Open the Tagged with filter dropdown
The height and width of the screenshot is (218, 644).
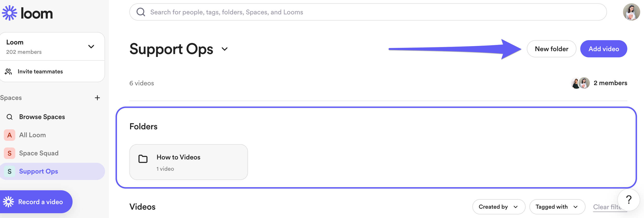coord(557,207)
